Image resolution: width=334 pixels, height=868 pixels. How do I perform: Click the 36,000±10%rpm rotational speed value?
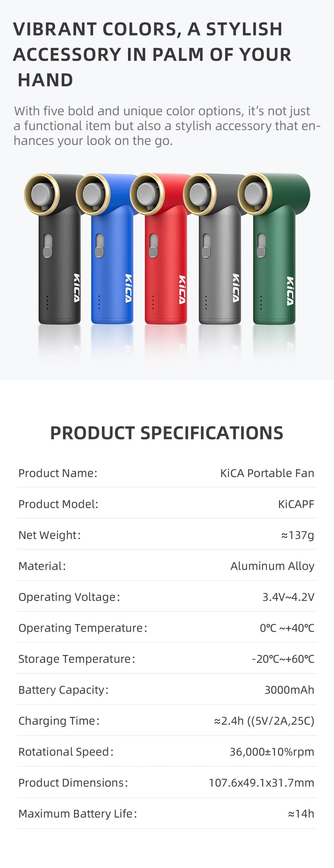coord(272,751)
